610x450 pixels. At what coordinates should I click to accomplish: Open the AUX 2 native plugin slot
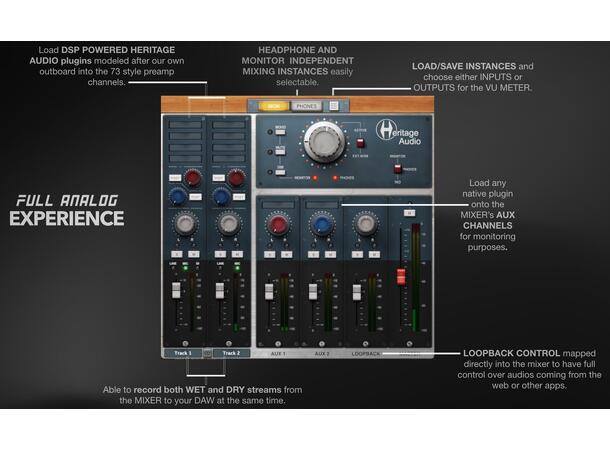pos(322,205)
